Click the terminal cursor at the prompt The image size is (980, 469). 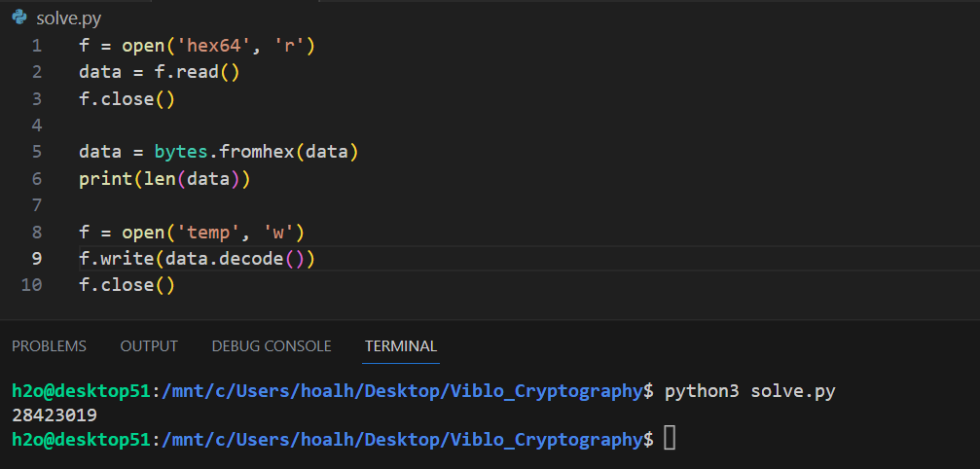click(x=670, y=440)
